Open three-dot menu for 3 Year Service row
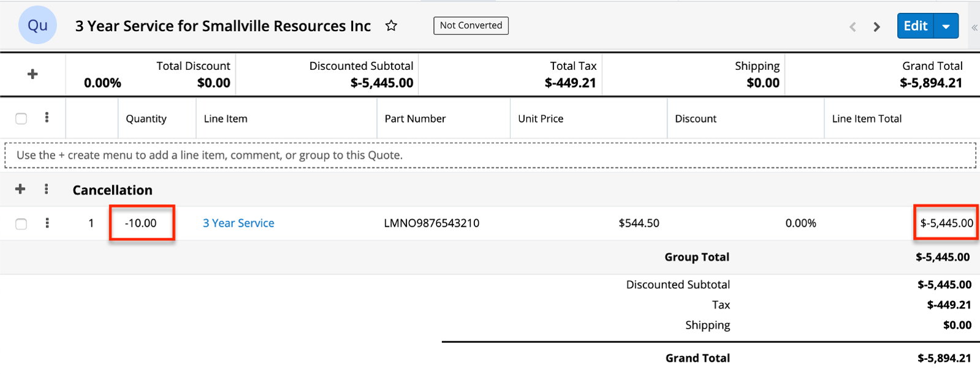The width and height of the screenshot is (980, 374). point(47,223)
